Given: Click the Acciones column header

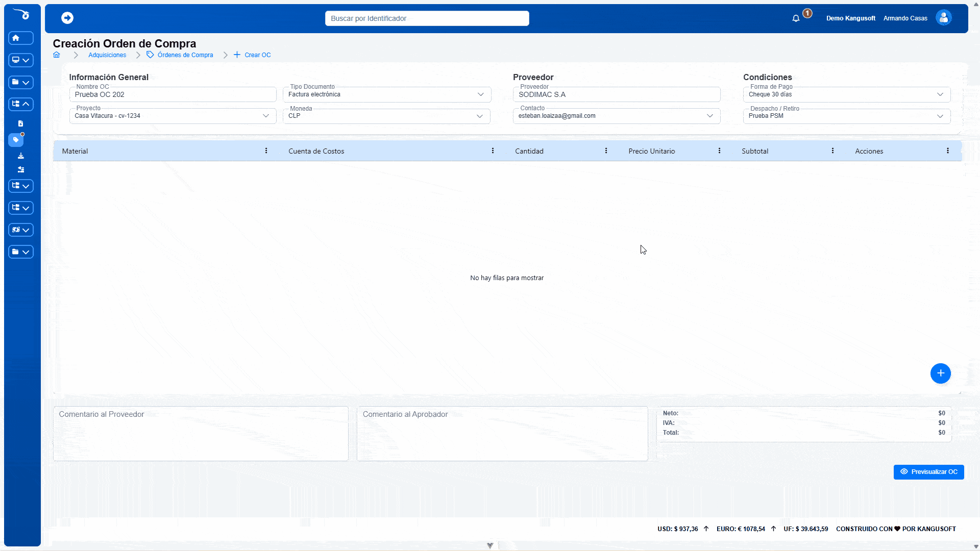Looking at the screenshot, I should tap(869, 151).
